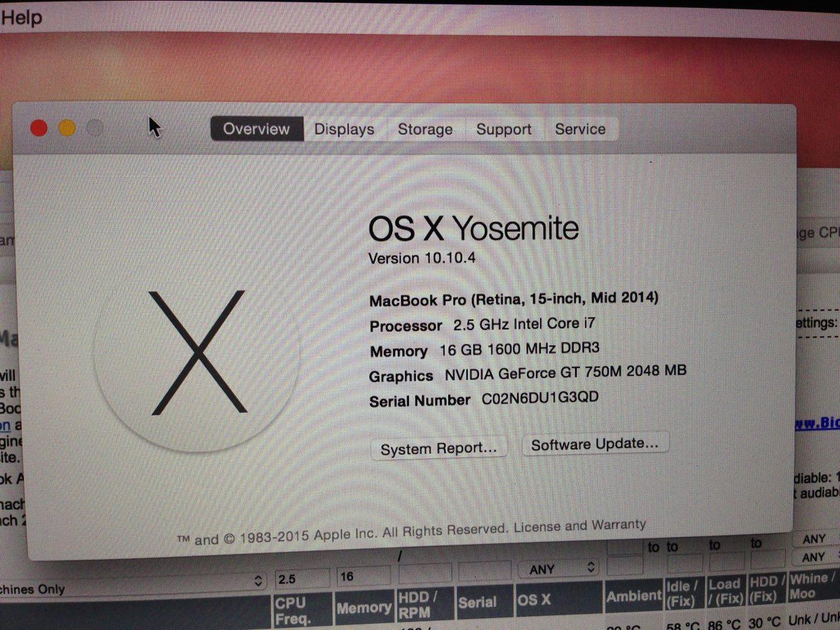Switch to the Displays tab
The height and width of the screenshot is (630, 840).
click(x=344, y=129)
